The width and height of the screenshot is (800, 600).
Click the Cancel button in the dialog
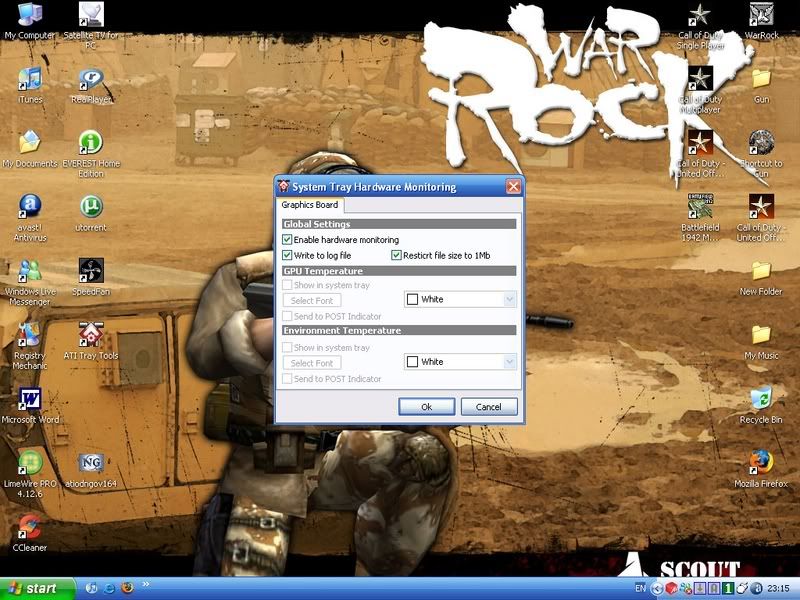coord(489,407)
